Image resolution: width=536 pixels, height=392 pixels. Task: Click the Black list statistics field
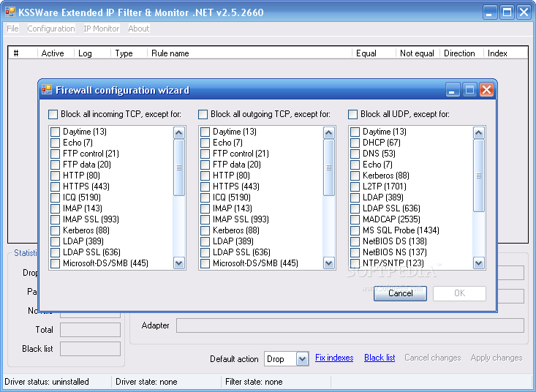coord(90,349)
